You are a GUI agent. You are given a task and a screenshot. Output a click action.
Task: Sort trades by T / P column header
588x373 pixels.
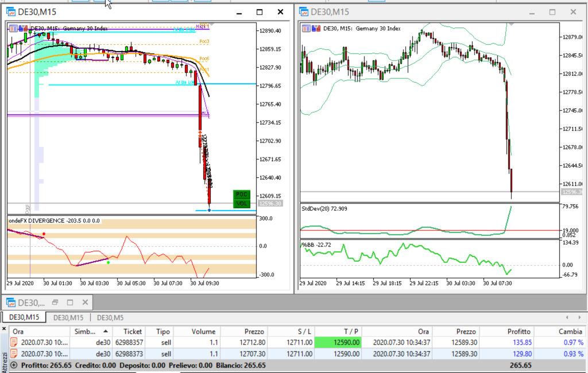(338, 331)
